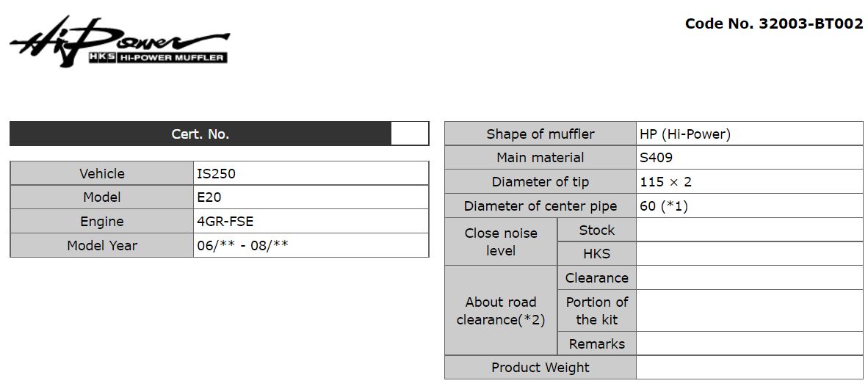The height and width of the screenshot is (389, 868).
Task: Click the empty Portion of the kit cell
Action: [x=750, y=310]
